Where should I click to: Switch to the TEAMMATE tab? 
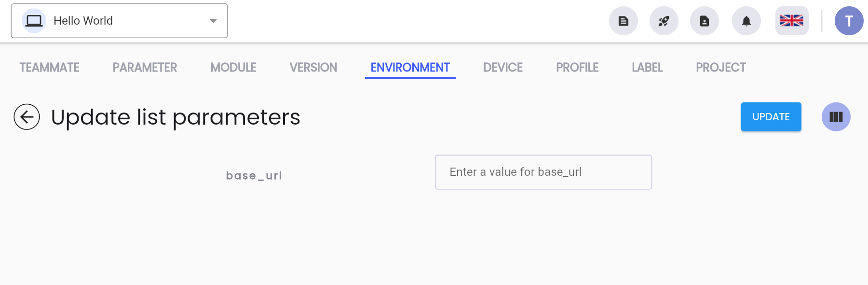tap(50, 68)
